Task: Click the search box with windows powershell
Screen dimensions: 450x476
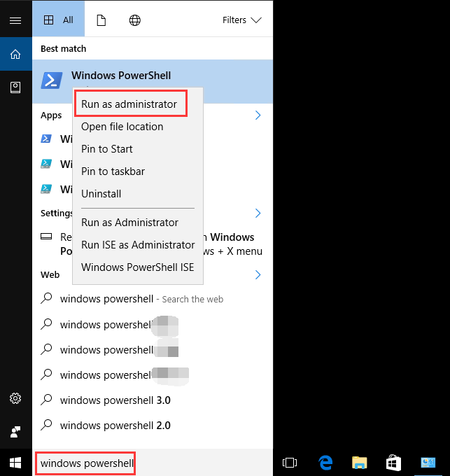Action: (x=85, y=463)
